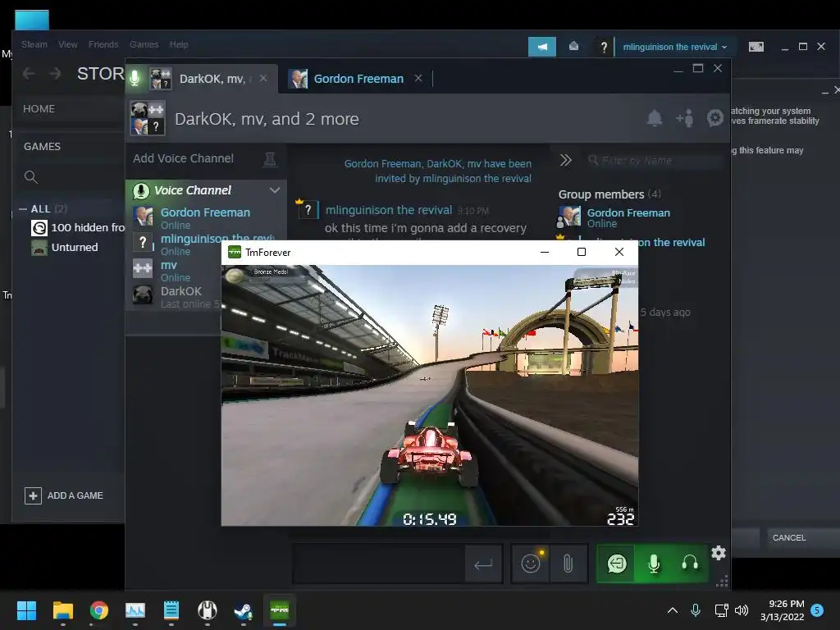Open the Friends menu
The image size is (840, 630).
pos(103,44)
